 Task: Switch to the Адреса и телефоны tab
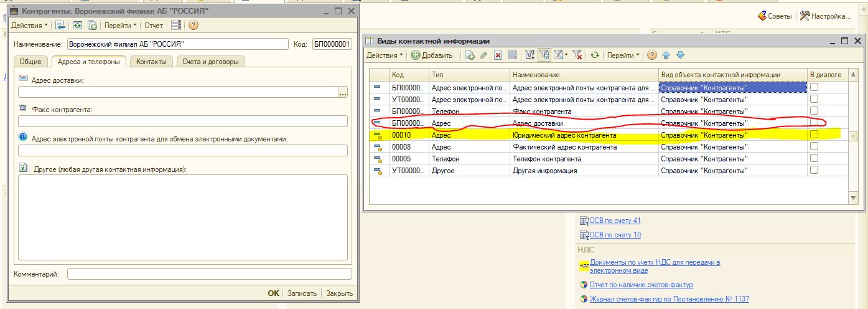click(x=88, y=61)
